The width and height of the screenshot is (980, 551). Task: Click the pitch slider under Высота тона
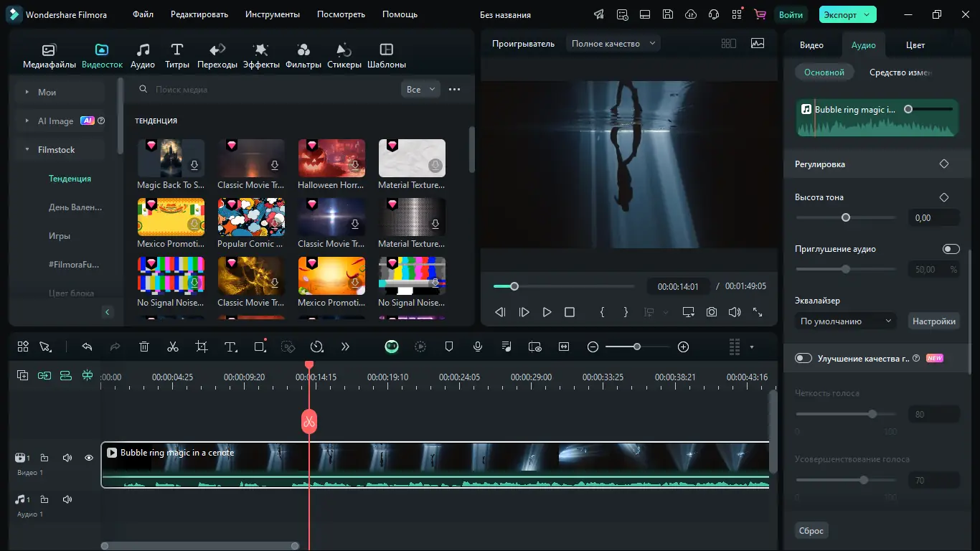point(846,217)
